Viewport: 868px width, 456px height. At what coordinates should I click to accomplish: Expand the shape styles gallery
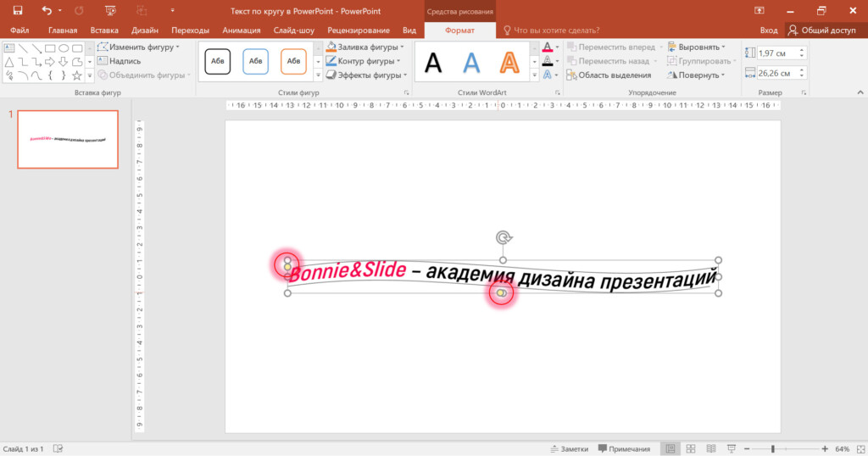(318, 75)
